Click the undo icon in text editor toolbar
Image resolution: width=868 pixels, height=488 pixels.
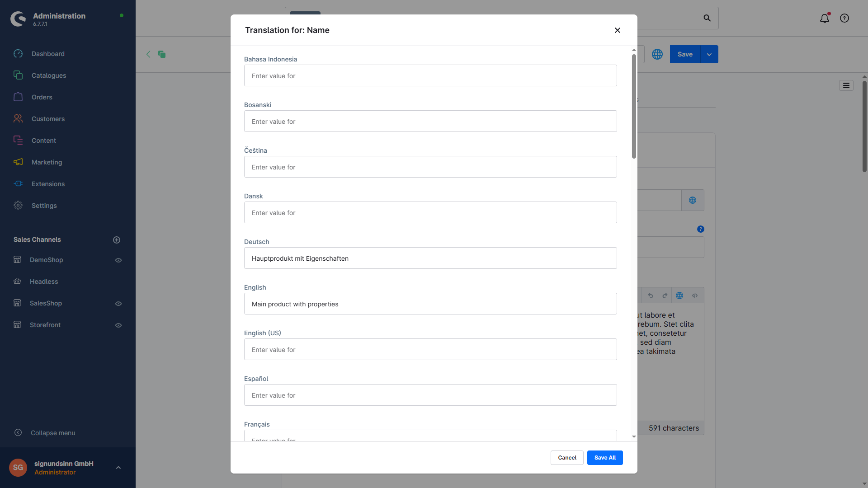(x=651, y=296)
